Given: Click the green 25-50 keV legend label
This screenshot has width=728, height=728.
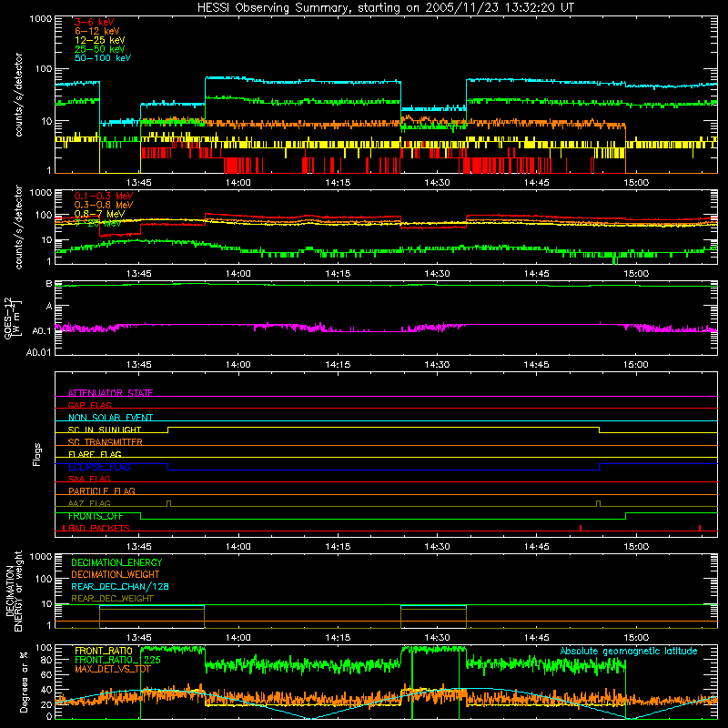Looking at the screenshot, I should click(100, 49).
